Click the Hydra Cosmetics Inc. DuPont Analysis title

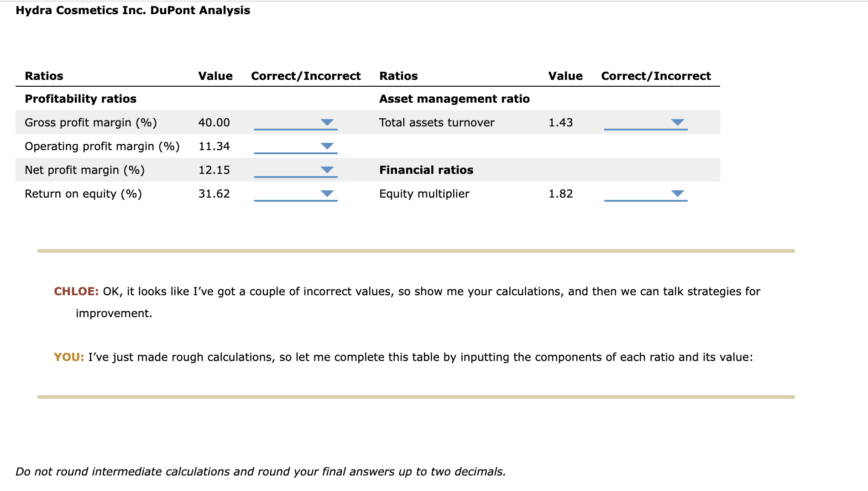click(133, 10)
